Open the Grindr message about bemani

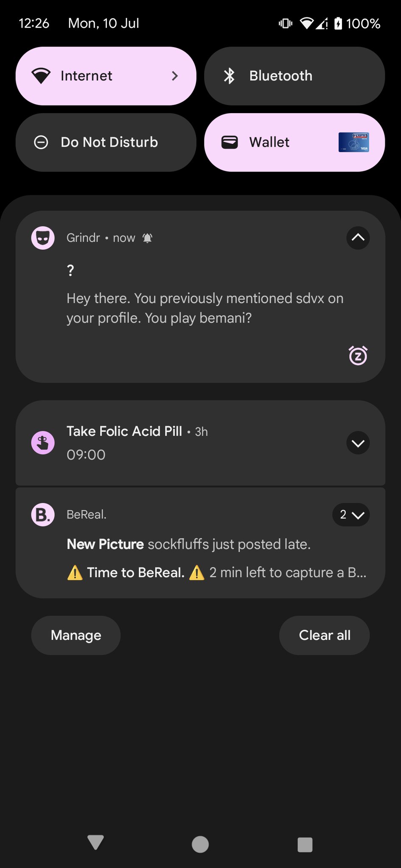point(204,308)
